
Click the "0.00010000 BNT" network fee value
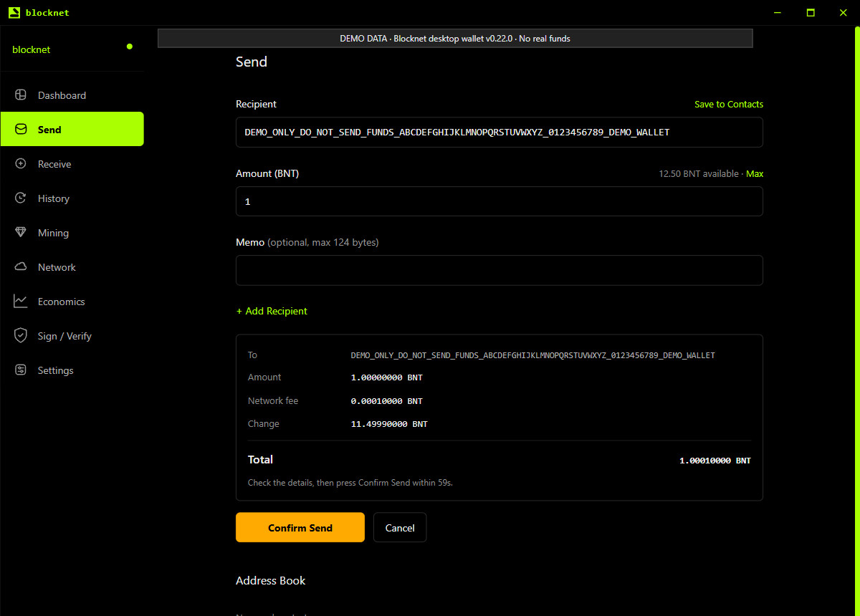(387, 401)
